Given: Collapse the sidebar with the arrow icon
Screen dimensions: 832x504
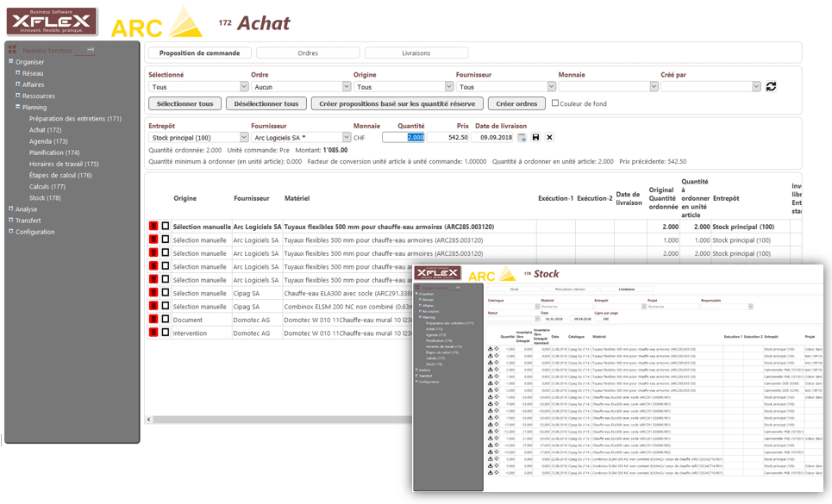Looking at the screenshot, I should tap(91, 49).
